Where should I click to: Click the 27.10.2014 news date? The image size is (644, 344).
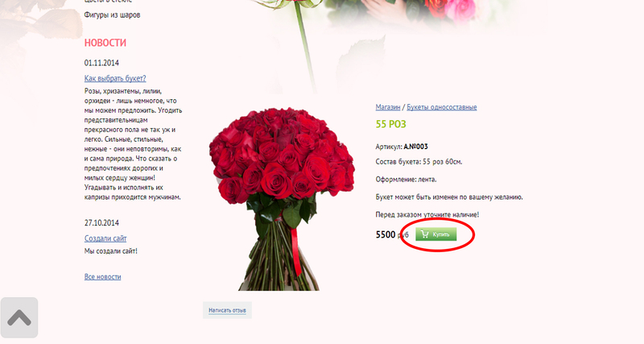[102, 223]
